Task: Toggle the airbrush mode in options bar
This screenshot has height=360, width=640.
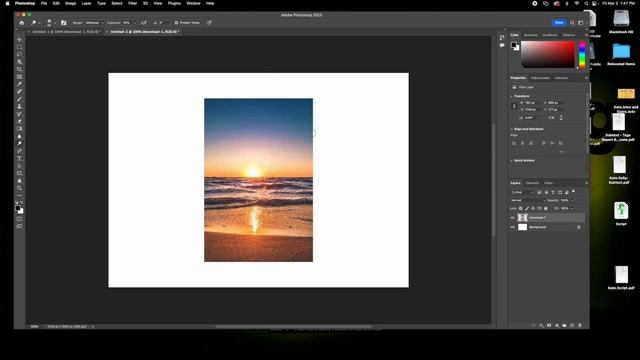Action: pos(144,23)
